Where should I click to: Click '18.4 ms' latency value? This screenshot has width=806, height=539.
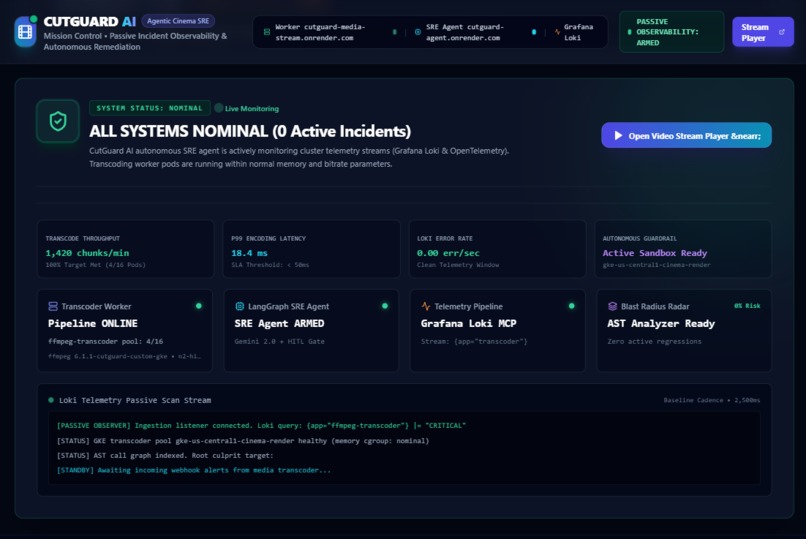(249, 253)
